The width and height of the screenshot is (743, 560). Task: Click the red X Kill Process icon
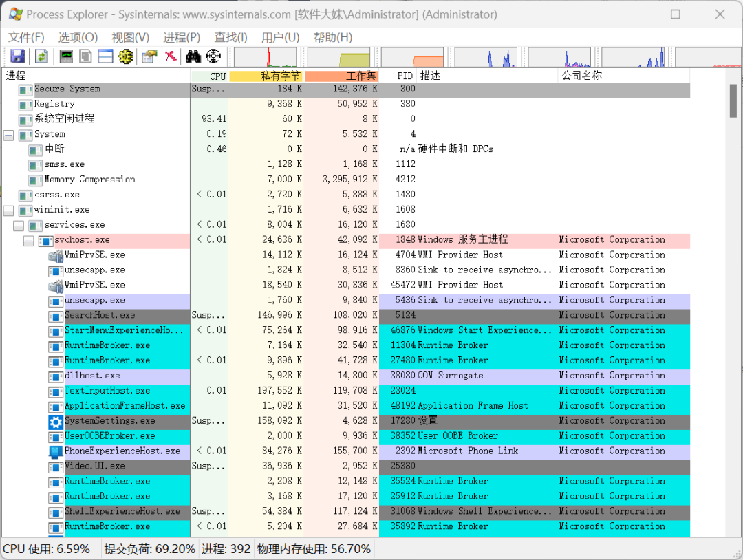(170, 56)
